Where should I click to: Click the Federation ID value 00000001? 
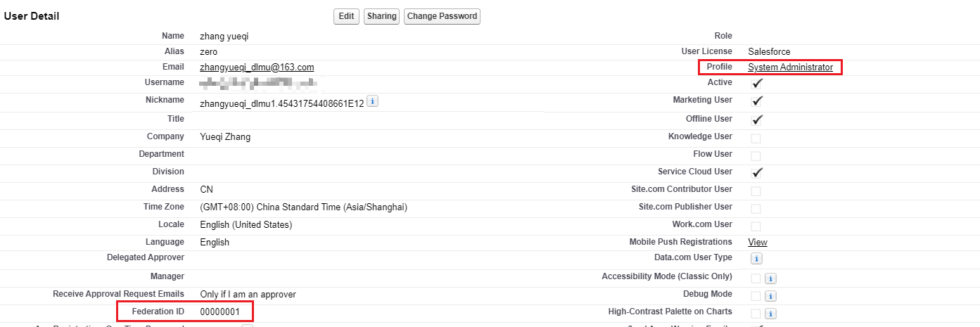[220, 311]
